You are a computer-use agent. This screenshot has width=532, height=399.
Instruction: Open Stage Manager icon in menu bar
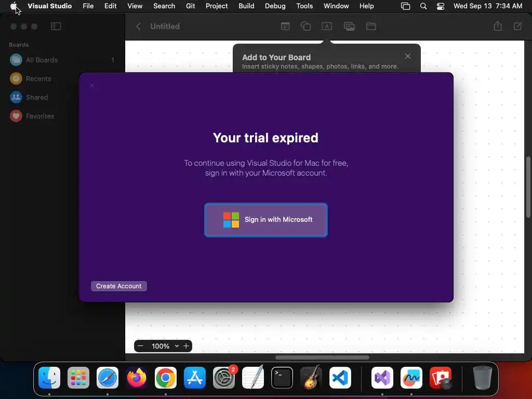[x=405, y=6]
